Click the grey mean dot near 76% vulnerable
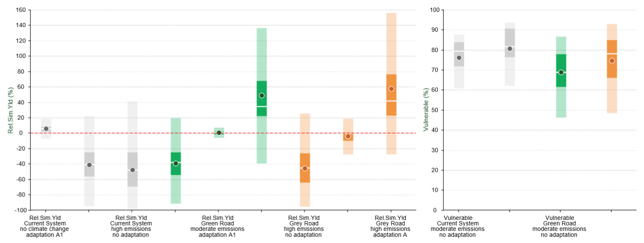 pyautogui.click(x=459, y=58)
